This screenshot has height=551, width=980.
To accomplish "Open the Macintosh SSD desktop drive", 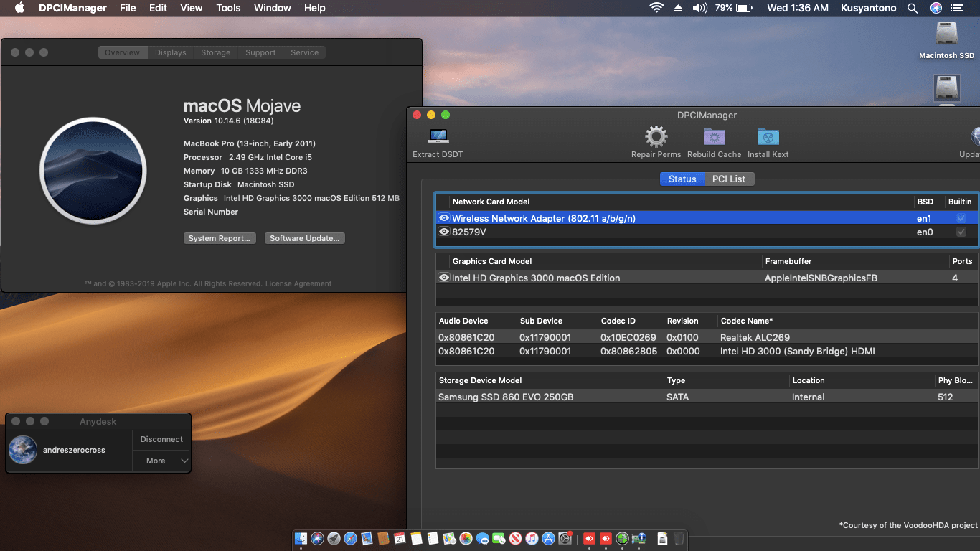I will [x=947, y=40].
